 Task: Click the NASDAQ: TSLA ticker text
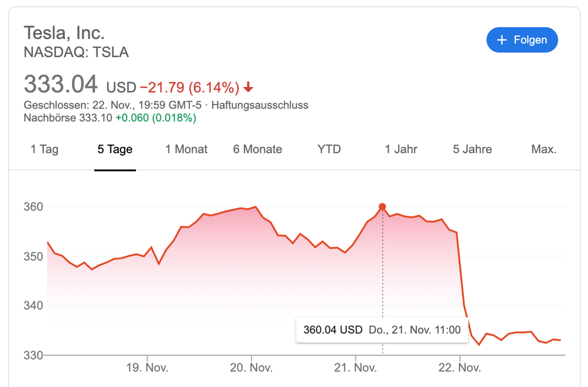(x=76, y=52)
